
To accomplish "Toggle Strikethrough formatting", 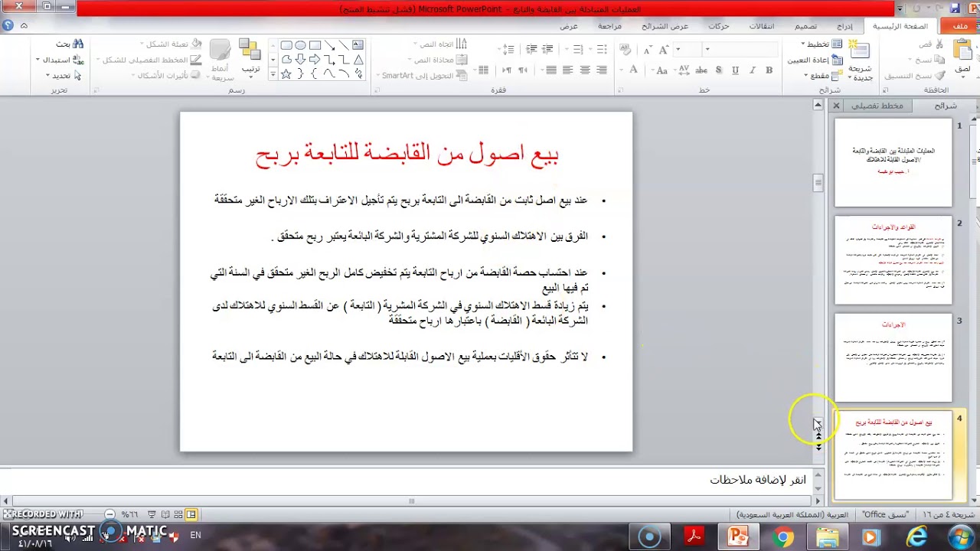I will [x=702, y=70].
